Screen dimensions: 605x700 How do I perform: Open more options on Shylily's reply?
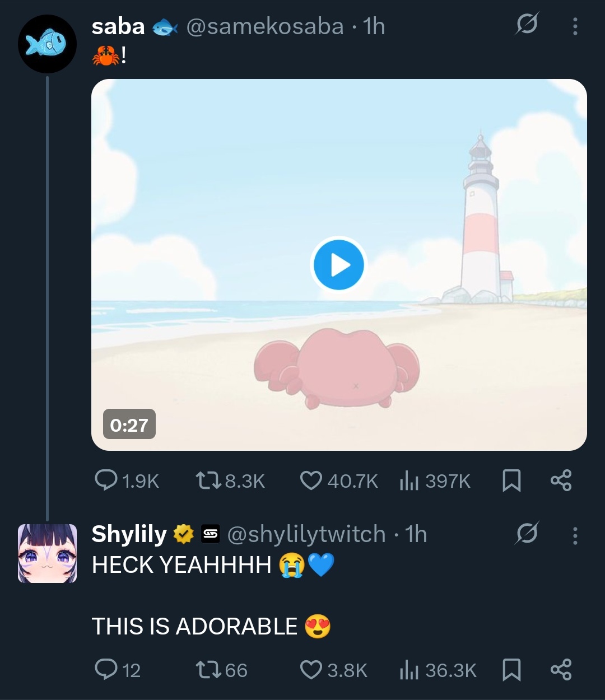pos(575,536)
